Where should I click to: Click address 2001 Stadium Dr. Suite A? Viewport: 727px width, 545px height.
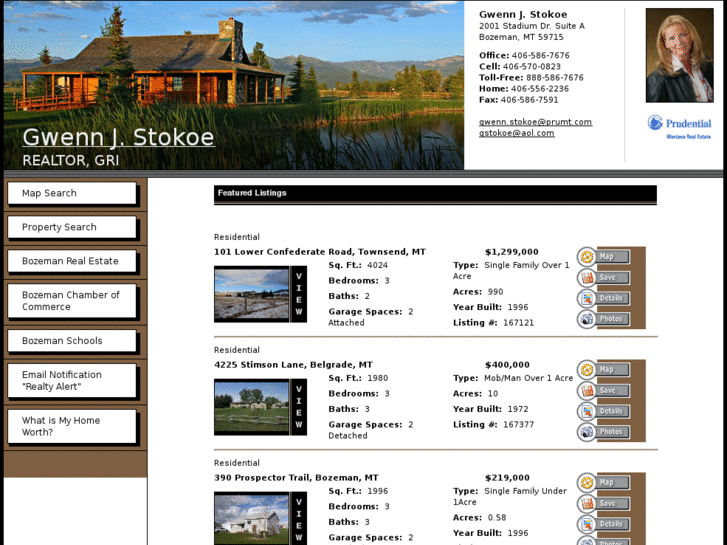pos(531,26)
